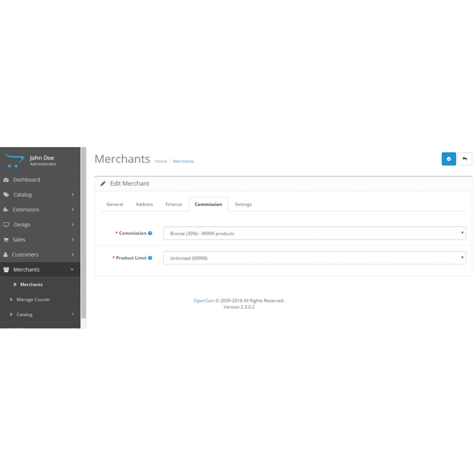Switch to the Finance tab

pos(173,204)
